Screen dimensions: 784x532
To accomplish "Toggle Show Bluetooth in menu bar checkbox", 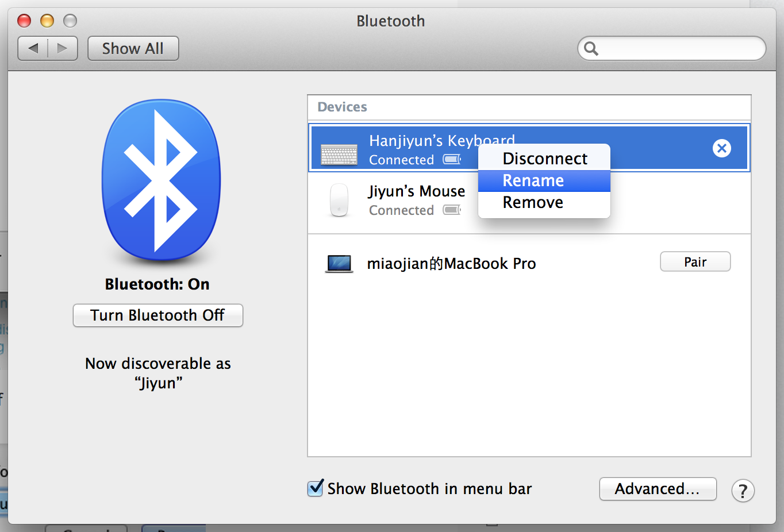I will [x=316, y=488].
